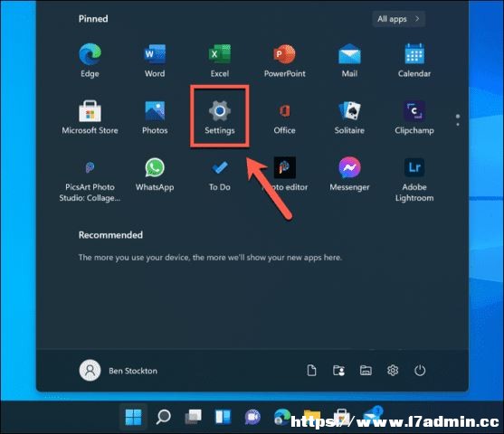Open the Excel pinned app
Viewport: 504px width, 434px height.
(220, 60)
